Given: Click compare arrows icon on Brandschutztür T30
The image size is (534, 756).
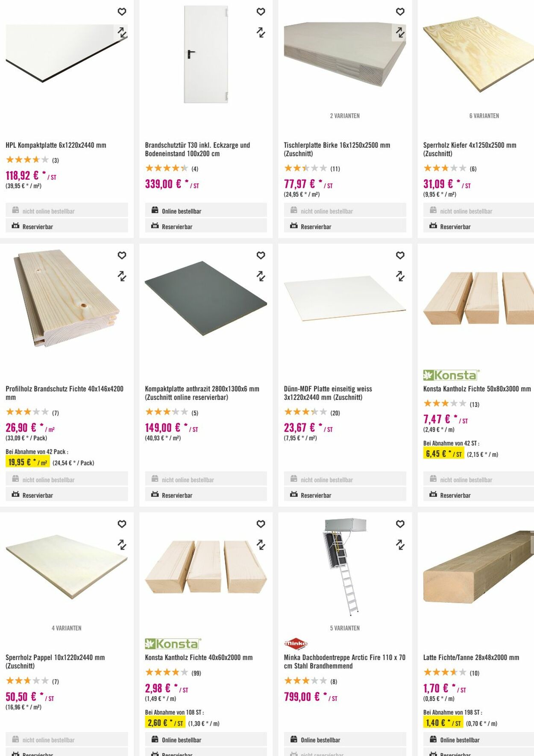Looking at the screenshot, I should click(x=261, y=32).
